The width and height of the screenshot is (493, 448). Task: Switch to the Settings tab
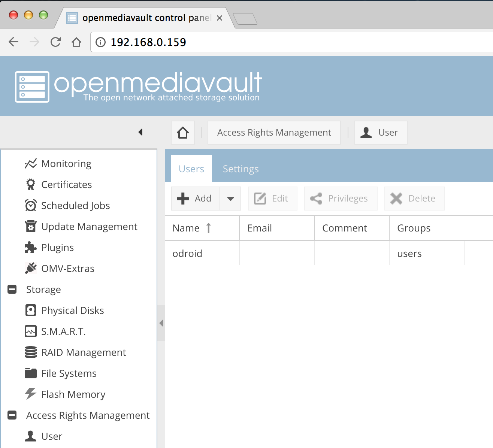click(241, 169)
